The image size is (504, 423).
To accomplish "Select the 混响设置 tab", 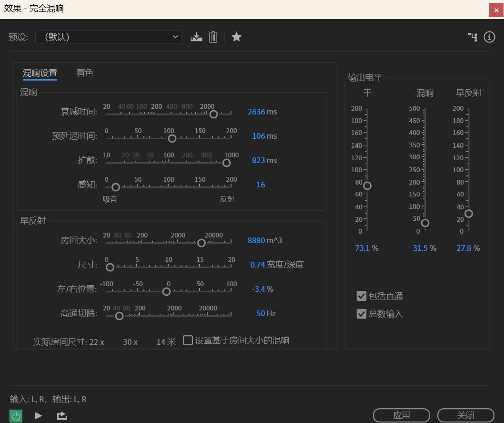I will (x=40, y=73).
